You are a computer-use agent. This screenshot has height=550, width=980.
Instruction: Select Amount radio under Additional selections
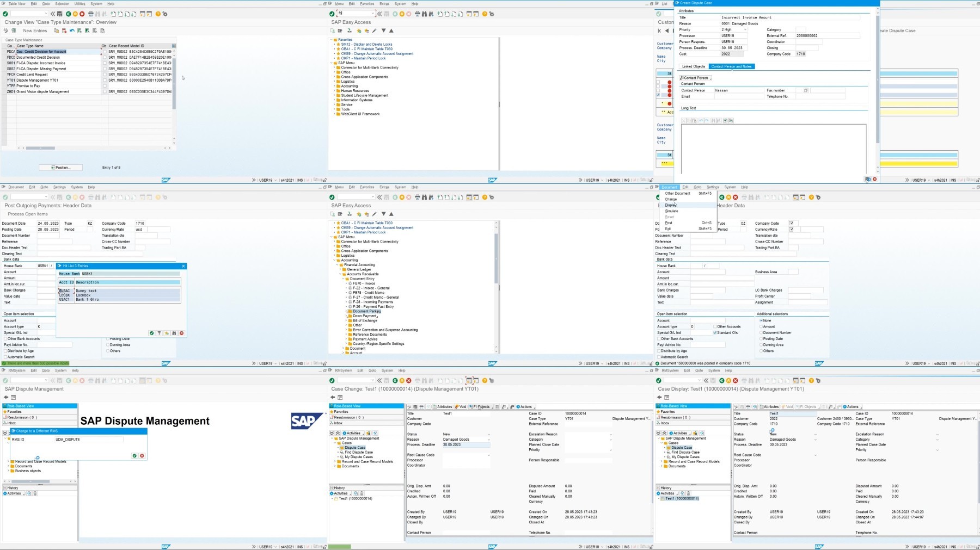pyautogui.click(x=761, y=326)
